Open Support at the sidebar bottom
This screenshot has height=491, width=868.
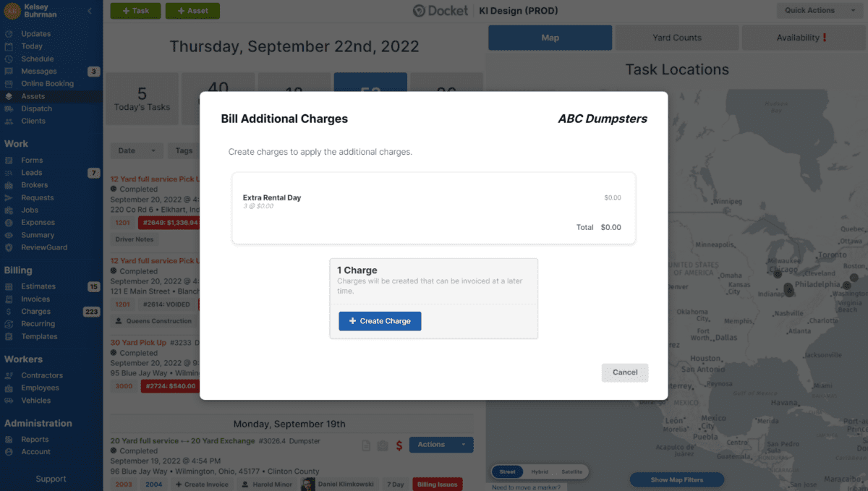pyautogui.click(x=51, y=479)
